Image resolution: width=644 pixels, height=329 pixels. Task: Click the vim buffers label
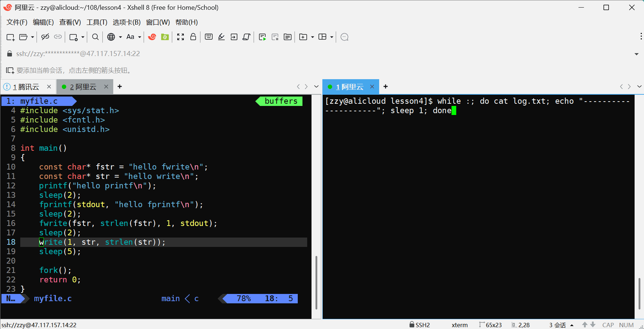click(281, 101)
